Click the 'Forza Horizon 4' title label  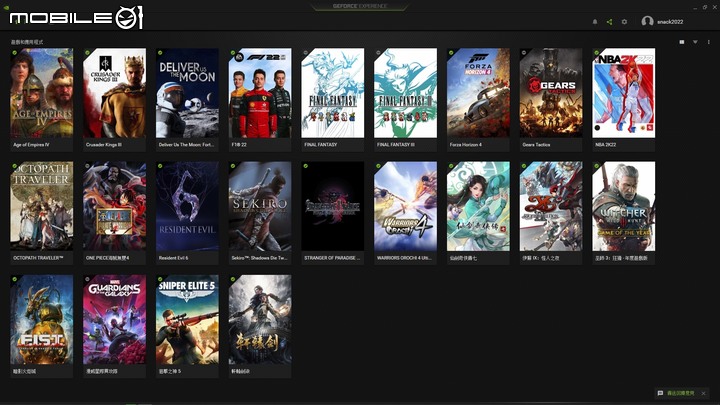[x=466, y=145]
